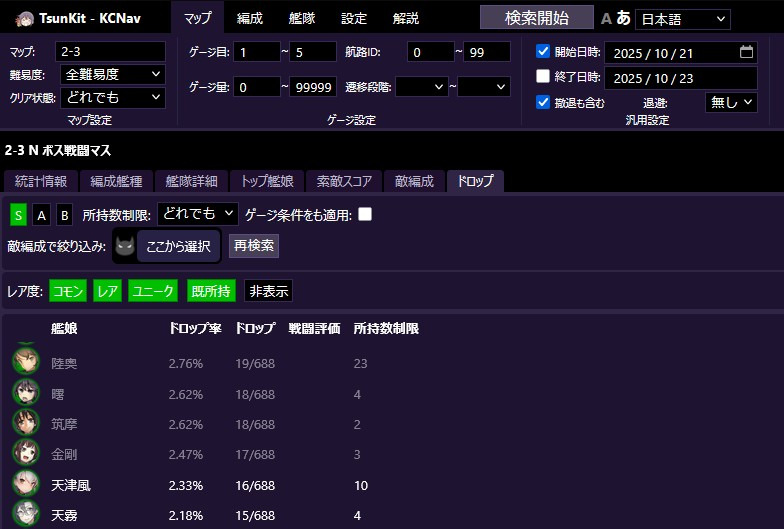Open the 所持数制限 dropdown

point(198,214)
